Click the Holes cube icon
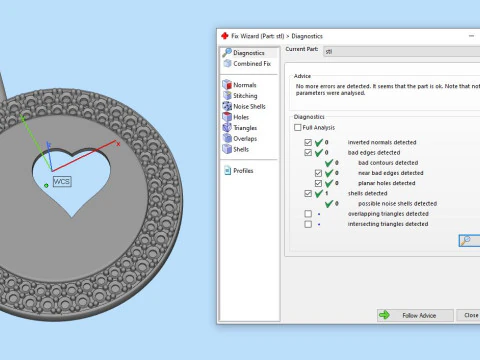This screenshot has height=360, width=480. (227, 117)
